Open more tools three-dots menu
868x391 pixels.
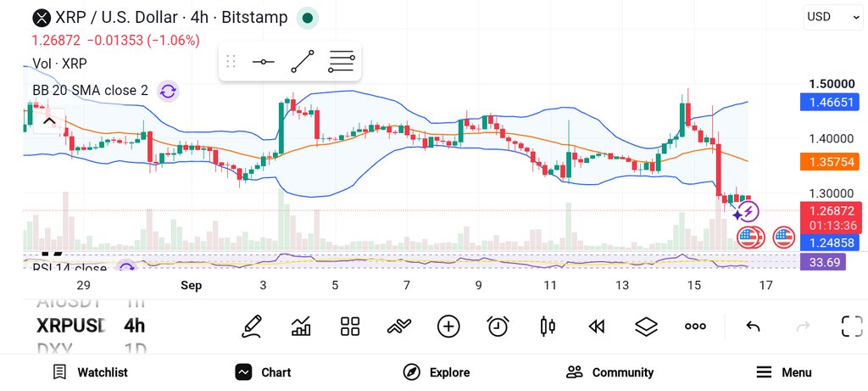coord(695,327)
